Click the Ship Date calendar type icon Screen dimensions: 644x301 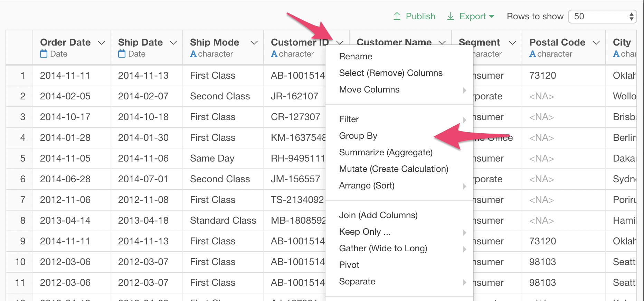(122, 54)
